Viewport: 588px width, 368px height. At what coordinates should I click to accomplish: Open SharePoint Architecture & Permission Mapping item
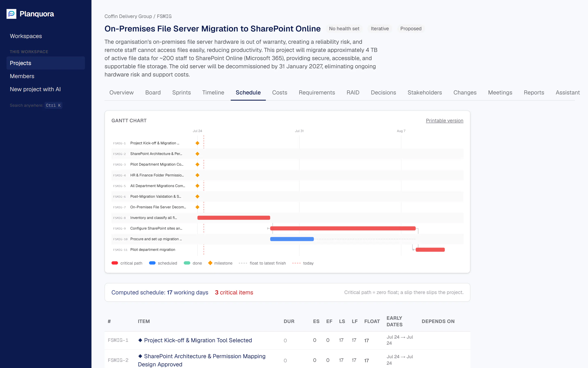(202, 360)
